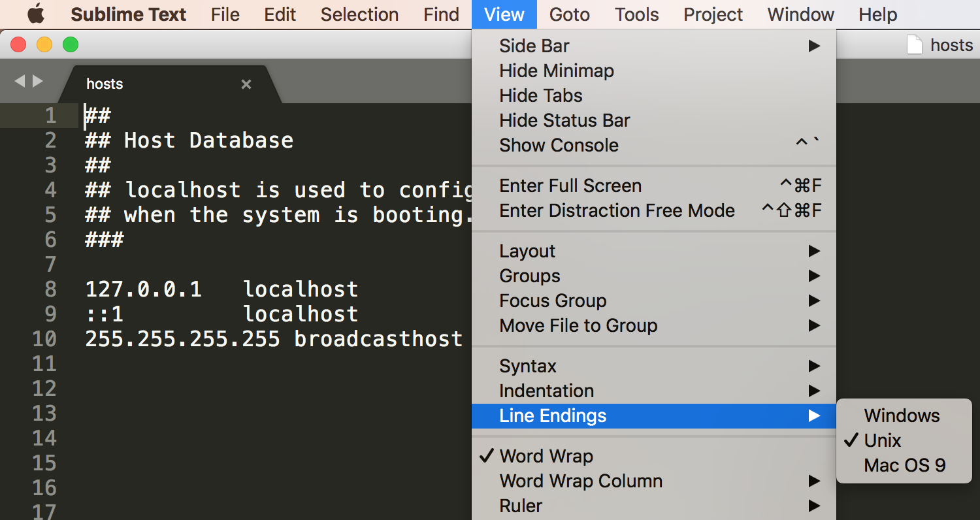Click line number 14 in gutter
This screenshot has height=520, width=980.
tap(44, 438)
